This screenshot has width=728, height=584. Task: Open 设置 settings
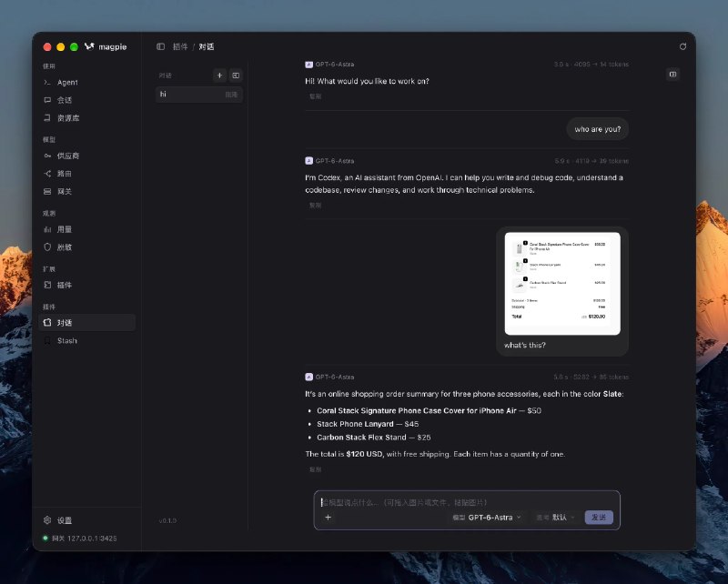[x=87, y=520]
